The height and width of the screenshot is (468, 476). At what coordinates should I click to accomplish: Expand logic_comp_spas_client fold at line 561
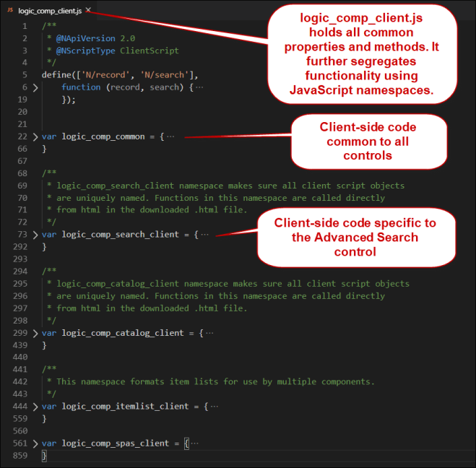click(35, 443)
